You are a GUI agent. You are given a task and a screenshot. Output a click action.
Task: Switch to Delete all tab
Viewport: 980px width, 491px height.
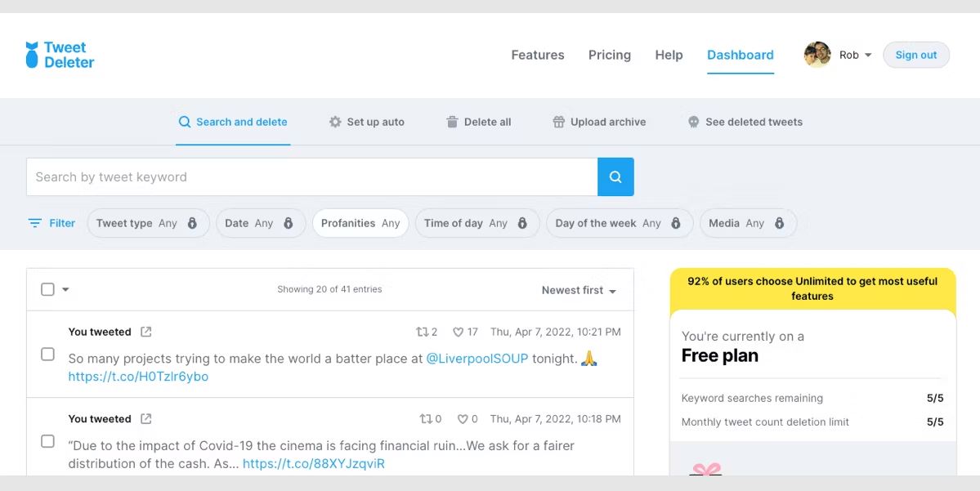coord(479,122)
